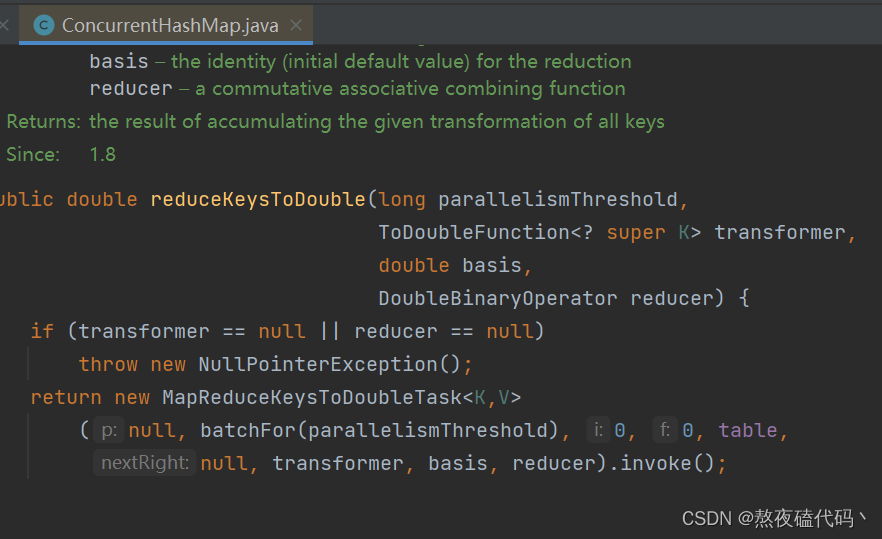The width and height of the screenshot is (882, 539).
Task: Click the '1.8' version value
Action: [103, 154]
